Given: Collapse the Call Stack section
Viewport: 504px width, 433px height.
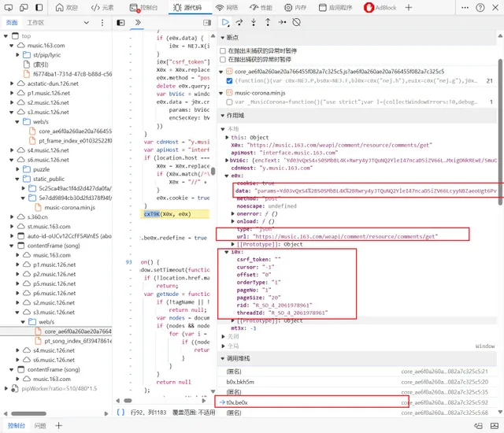Looking at the screenshot, I should [222, 358].
